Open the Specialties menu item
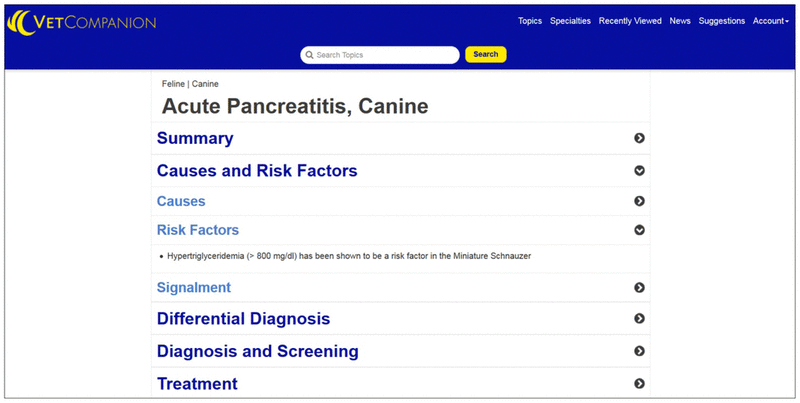The image size is (800, 403). pos(570,21)
